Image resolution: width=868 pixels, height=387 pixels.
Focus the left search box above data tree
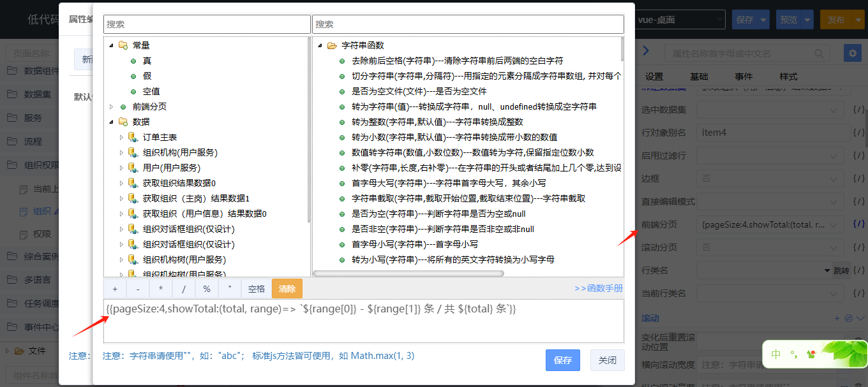point(207,24)
